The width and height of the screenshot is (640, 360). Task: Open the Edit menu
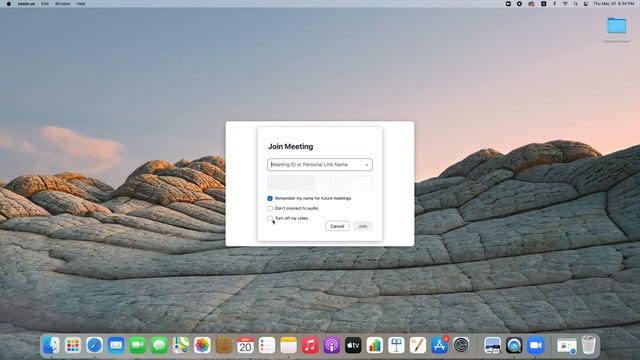[x=45, y=4]
